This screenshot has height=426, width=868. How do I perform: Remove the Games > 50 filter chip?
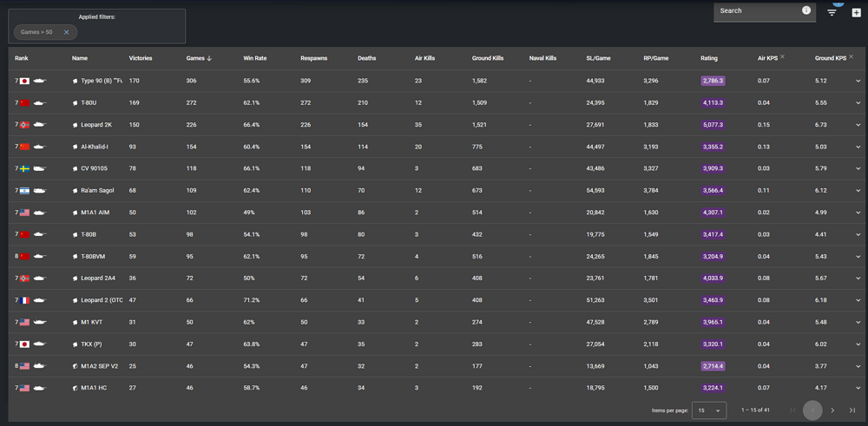click(66, 32)
